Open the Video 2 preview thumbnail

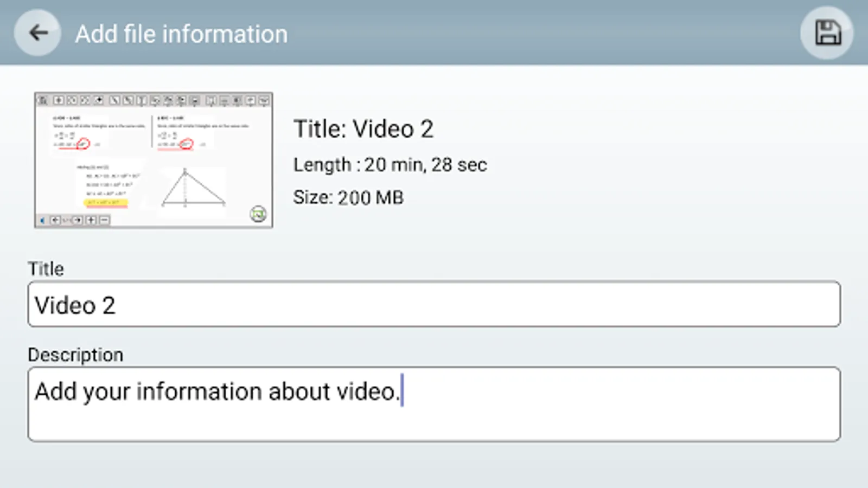click(x=154, y=160)
